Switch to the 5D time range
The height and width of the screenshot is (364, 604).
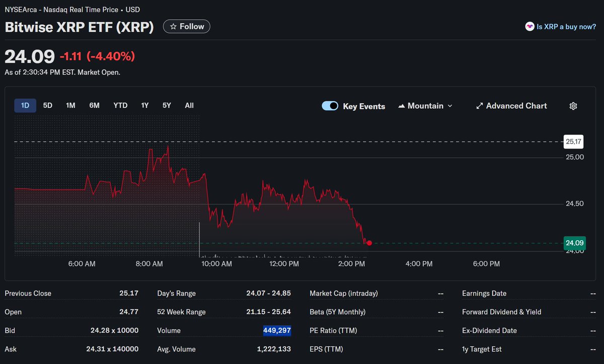(x=48, y=105)
